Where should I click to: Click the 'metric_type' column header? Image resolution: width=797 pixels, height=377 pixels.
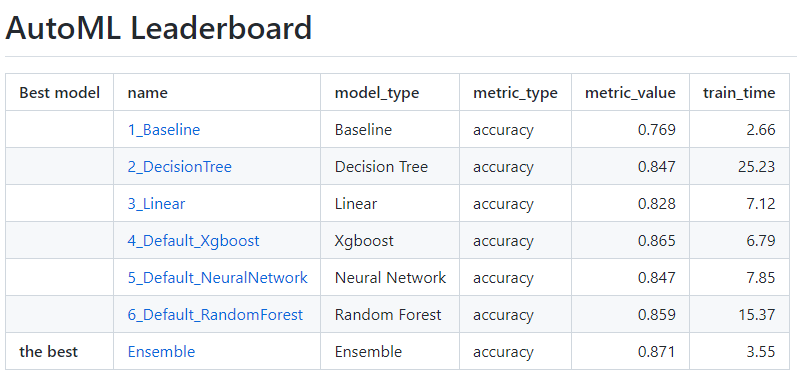point(515,93)
